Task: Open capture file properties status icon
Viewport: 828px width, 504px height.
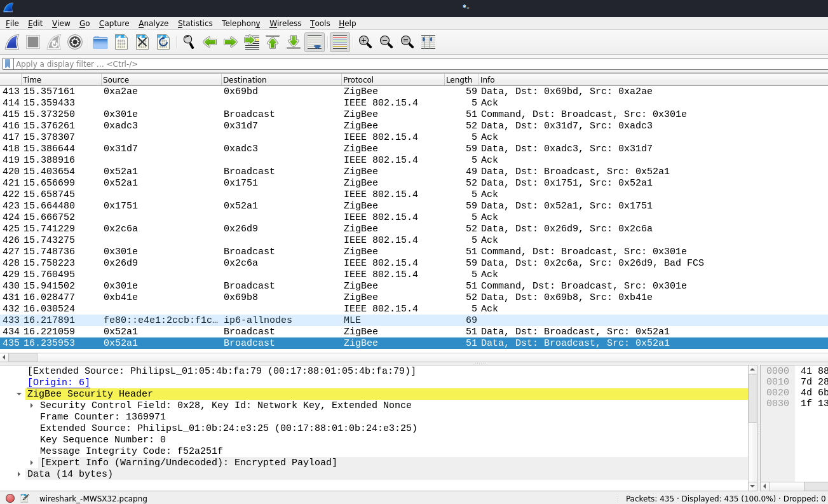Action: (x=25, y=498)
